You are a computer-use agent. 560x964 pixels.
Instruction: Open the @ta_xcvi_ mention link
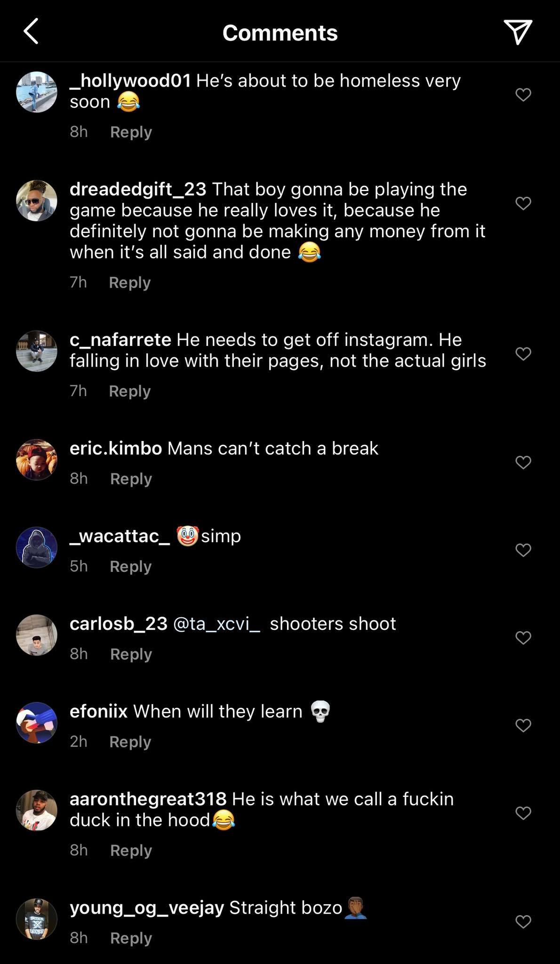point(216,624)
